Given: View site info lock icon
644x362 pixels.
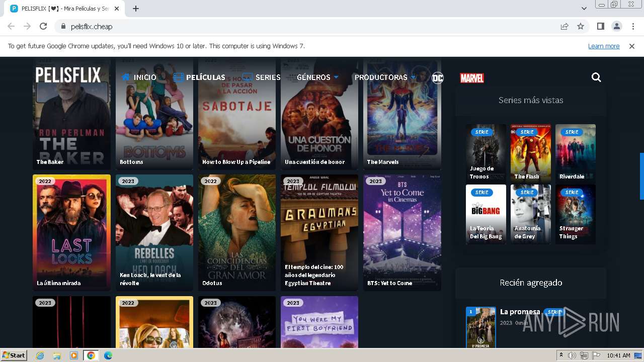Looking at the screenshot, I should click(63, 26).
